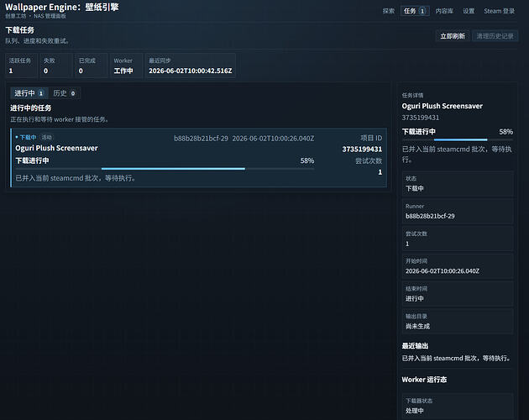Click the 下载任务 page heading
Image resolution: width=529 pixels, height=420 pixels.
pos(19,30)
